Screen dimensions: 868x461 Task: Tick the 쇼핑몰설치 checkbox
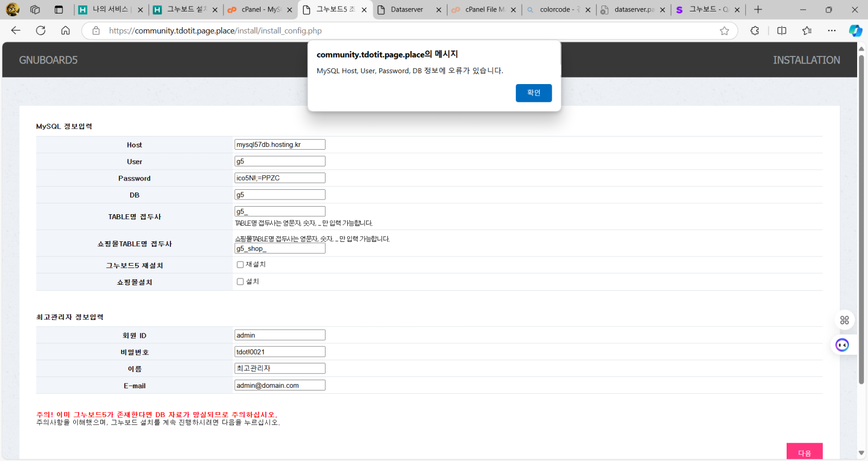tap(240, 281)
